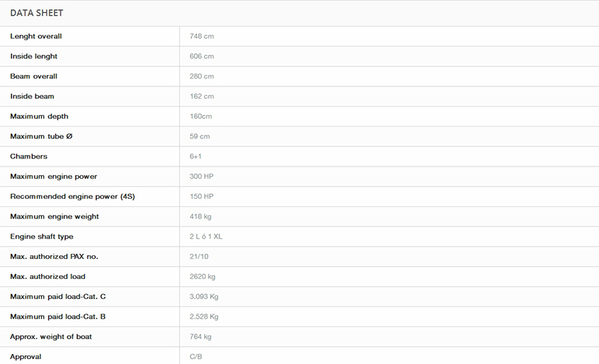Select the 418 kg engine weight

click(201, 216)
